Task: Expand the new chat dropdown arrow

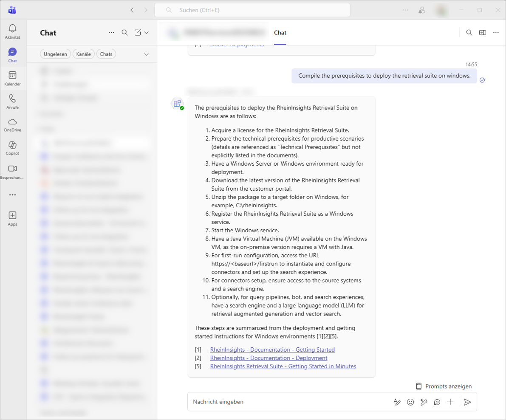Action: pos(147,33)
